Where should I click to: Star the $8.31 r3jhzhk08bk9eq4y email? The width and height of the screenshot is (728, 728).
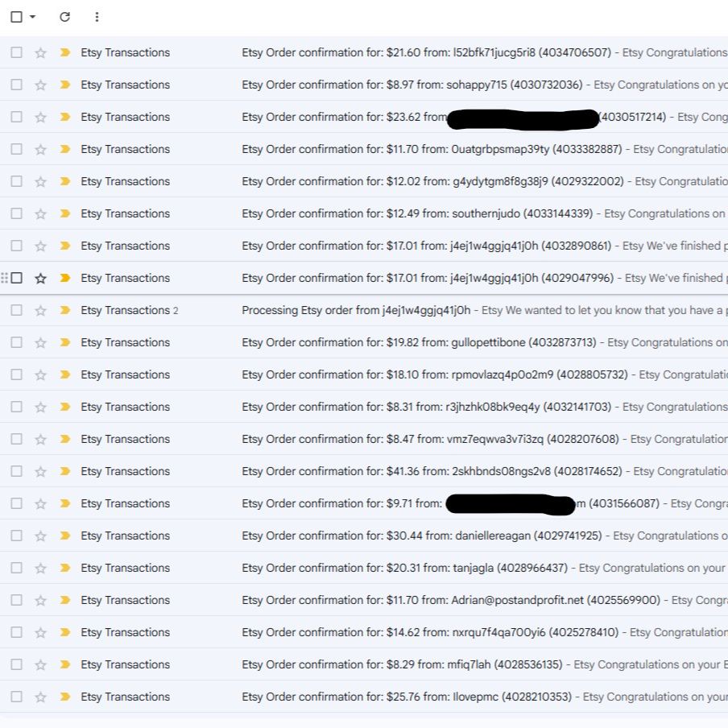click(41, 407)
